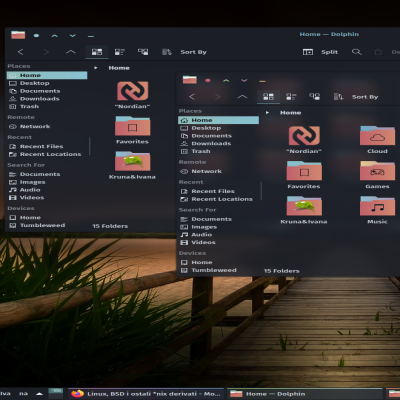Select "Nordian" folder in front window
The image size is (400, 400).
304,140
